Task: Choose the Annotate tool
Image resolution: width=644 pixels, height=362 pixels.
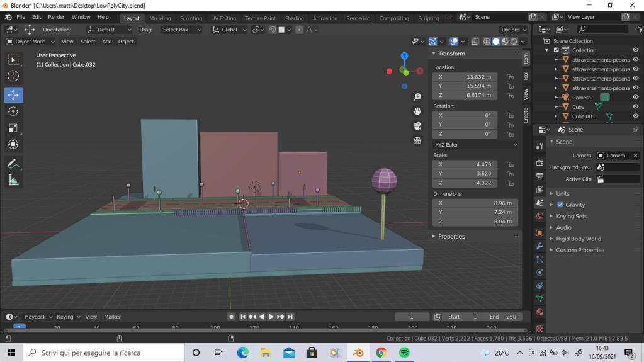Action: (x=13, y=163)
